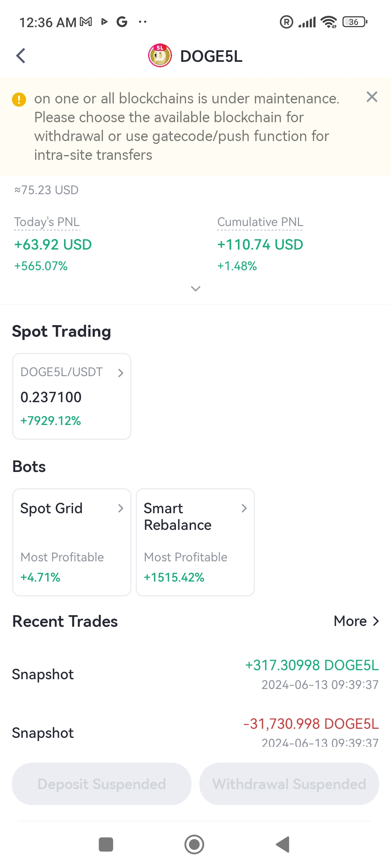Dismiss the maintenance warning banner
Image resolution: width=391 pixels, height=868 pixels.
(x=372, y=97)
